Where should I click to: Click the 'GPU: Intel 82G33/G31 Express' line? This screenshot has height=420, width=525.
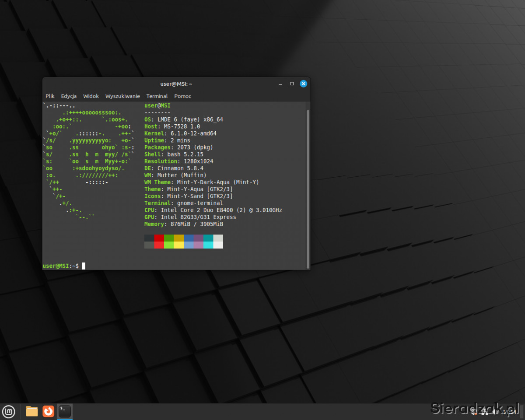(190, 217)
